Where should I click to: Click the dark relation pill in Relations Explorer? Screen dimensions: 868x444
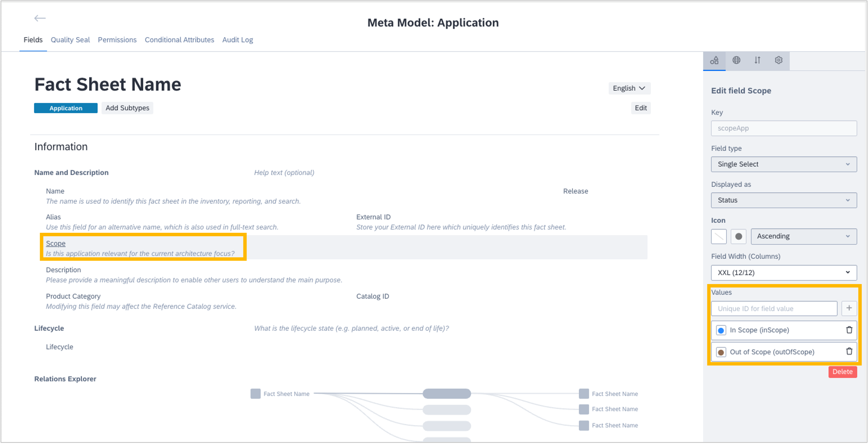click(447, 393)
